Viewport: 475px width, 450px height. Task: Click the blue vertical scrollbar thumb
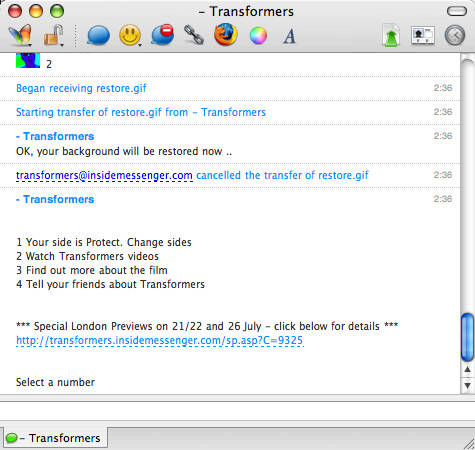467,337
